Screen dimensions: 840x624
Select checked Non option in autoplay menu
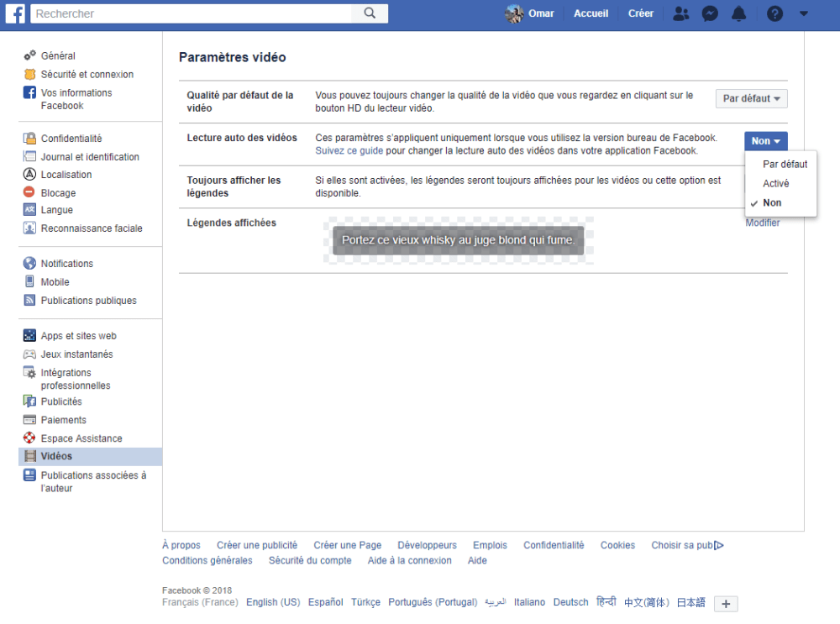tap(772, 203)
